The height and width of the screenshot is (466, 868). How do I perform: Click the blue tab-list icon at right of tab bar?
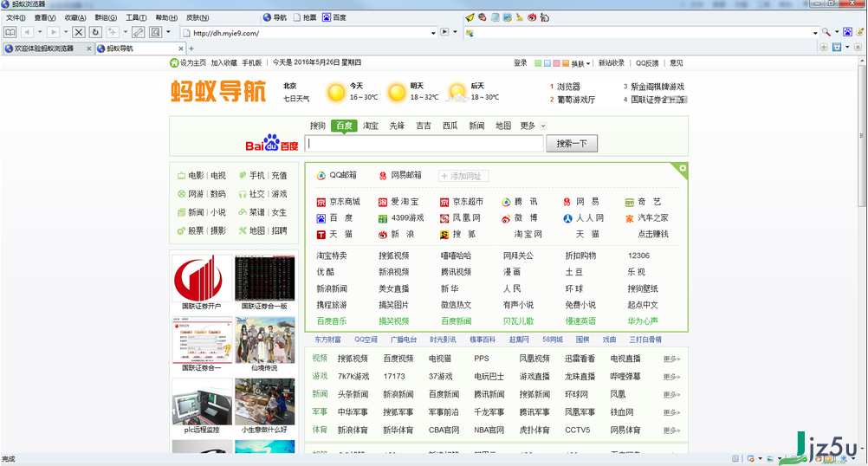(x=837, y=47)
